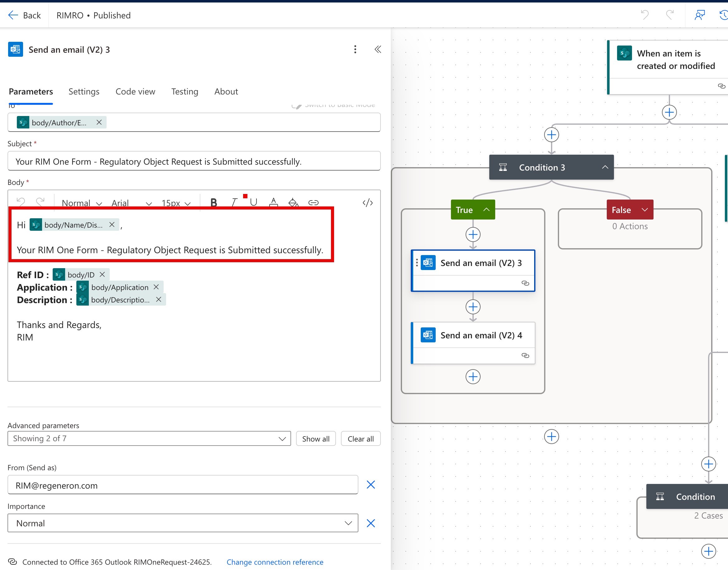Collapse the action details panel
This screenshot has width=728, height=570.
click(377, 49)
